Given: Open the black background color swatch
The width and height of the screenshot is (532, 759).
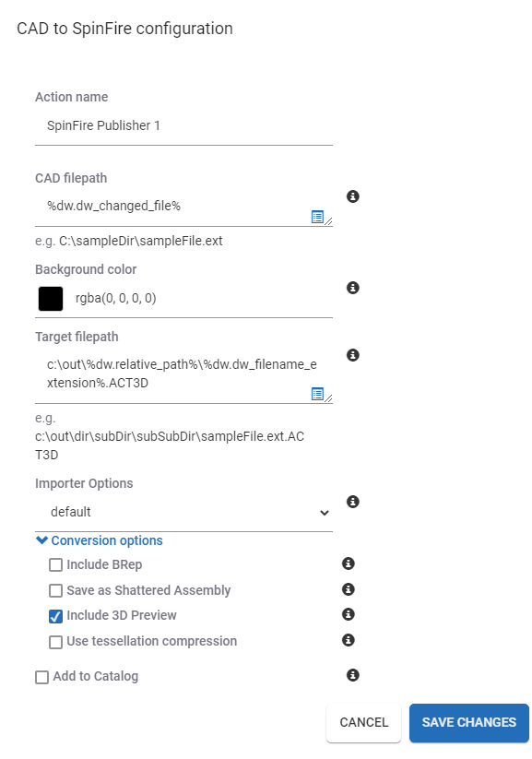Looking at the screenshot, I should pos(51,299).
